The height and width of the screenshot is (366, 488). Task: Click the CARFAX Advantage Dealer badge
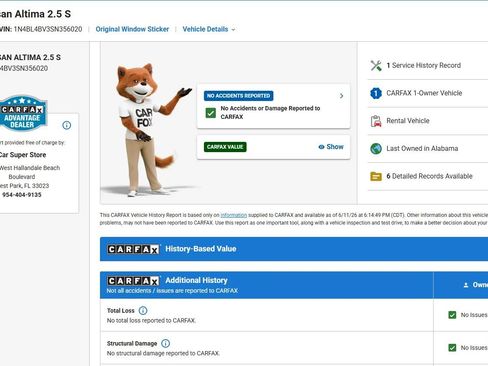pos(23,113)
